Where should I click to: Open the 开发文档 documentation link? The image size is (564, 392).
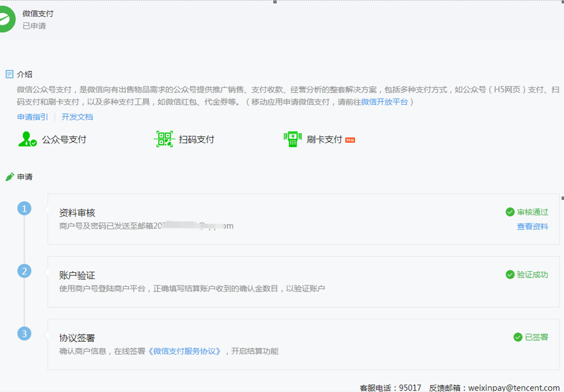(x=77, y=117)
